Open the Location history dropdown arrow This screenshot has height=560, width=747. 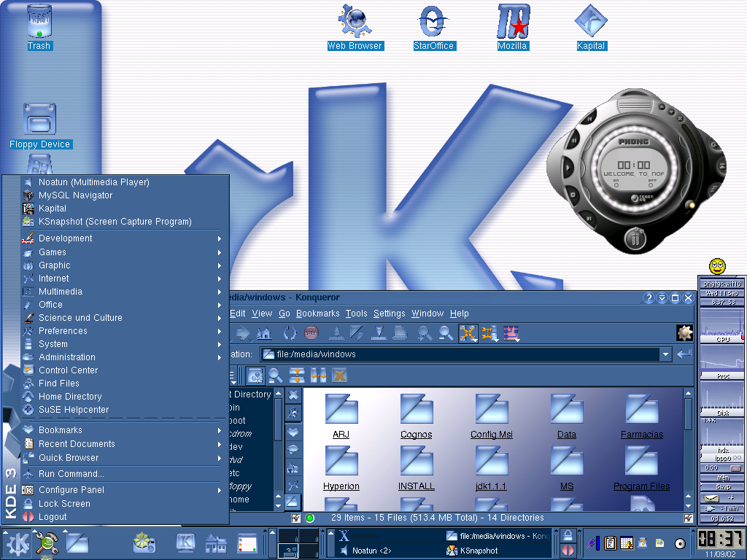click(x=665, y=354)
